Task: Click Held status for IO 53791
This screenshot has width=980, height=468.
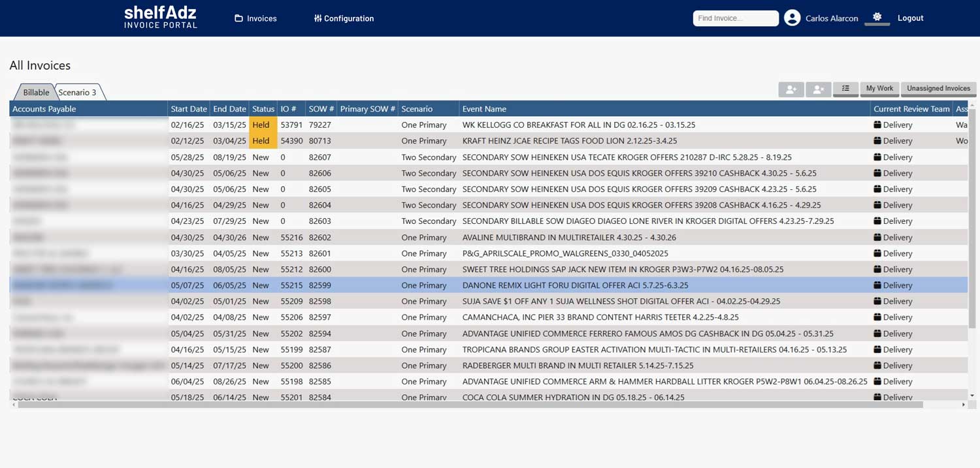Action: tap(263, 125)
